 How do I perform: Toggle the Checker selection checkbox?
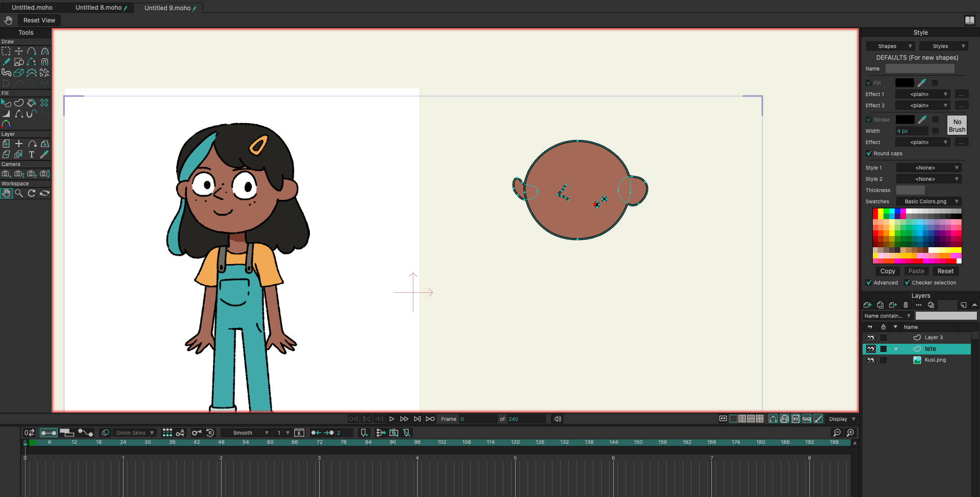907,282
